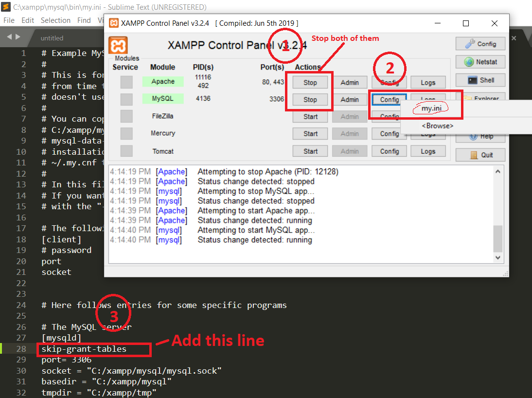
Task: Click the Apache PID 11116 value
Action: pyautogui.click(x=203, y=77)
